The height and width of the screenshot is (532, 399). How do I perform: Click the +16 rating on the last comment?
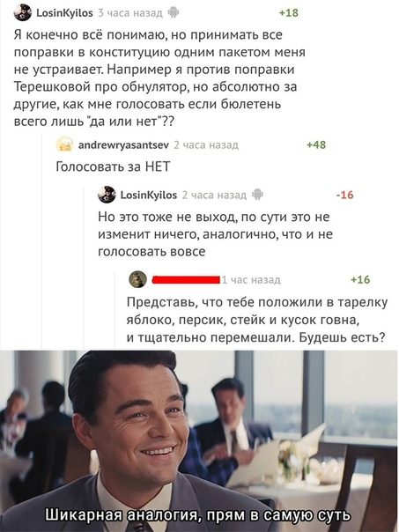(360, 279)
